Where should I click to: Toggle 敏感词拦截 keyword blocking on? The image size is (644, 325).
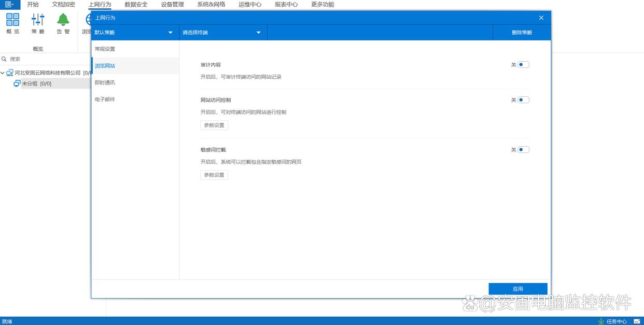pos(523,150)
